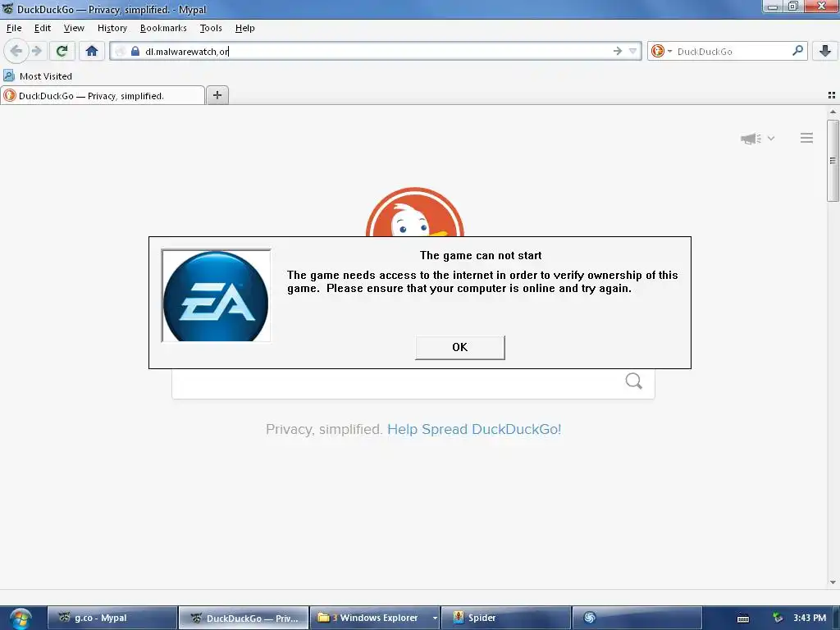840x630 pixels.
Task: Click the DuckDuckGo page search magnifier
Action: [x=633, y=381]
